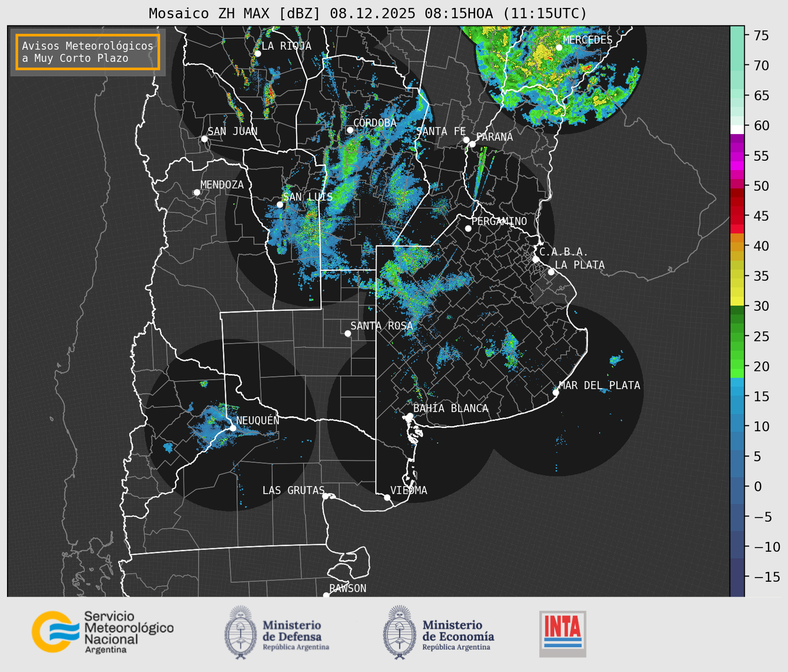Click the Mosaico ZH MAX map title
Viewport: 788px width, 672px height.
pos(368,14)
